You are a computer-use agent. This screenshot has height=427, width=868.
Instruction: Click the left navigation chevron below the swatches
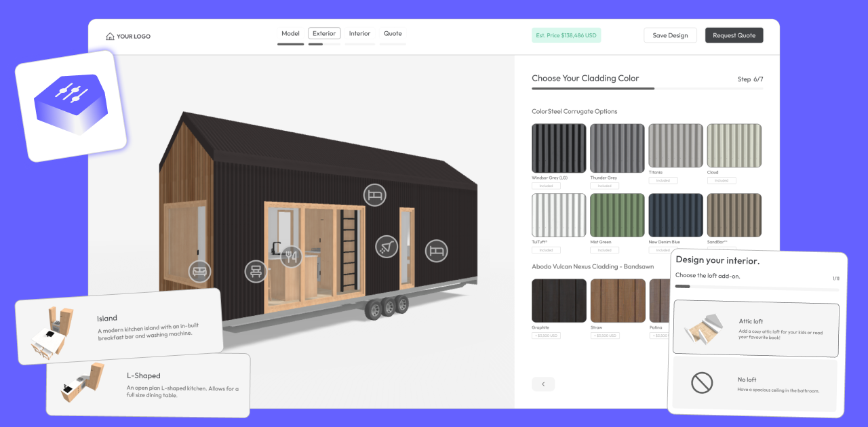pos(543,384)
